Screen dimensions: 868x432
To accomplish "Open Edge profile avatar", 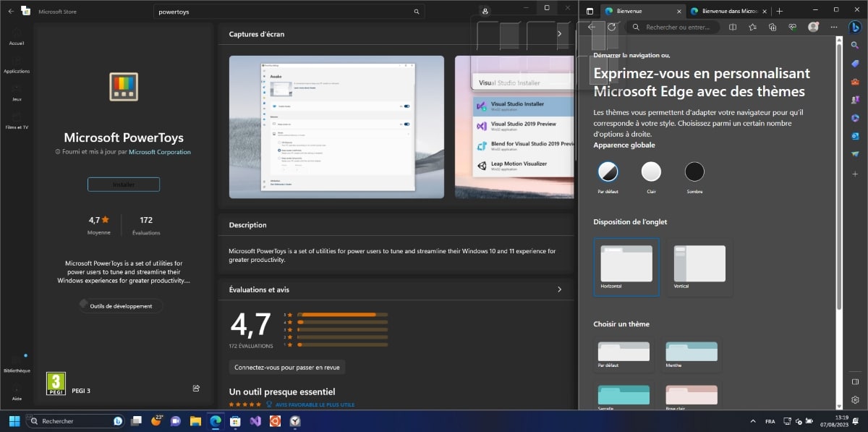I will [813, 27].
